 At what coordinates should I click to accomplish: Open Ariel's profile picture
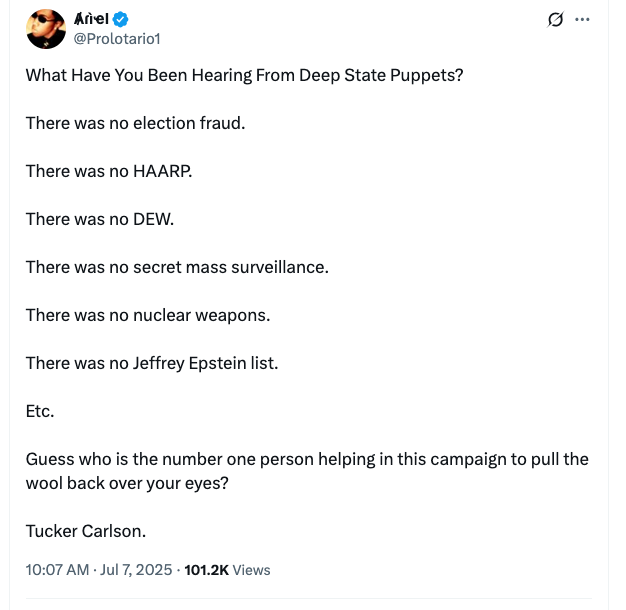[x=45, y=29]
